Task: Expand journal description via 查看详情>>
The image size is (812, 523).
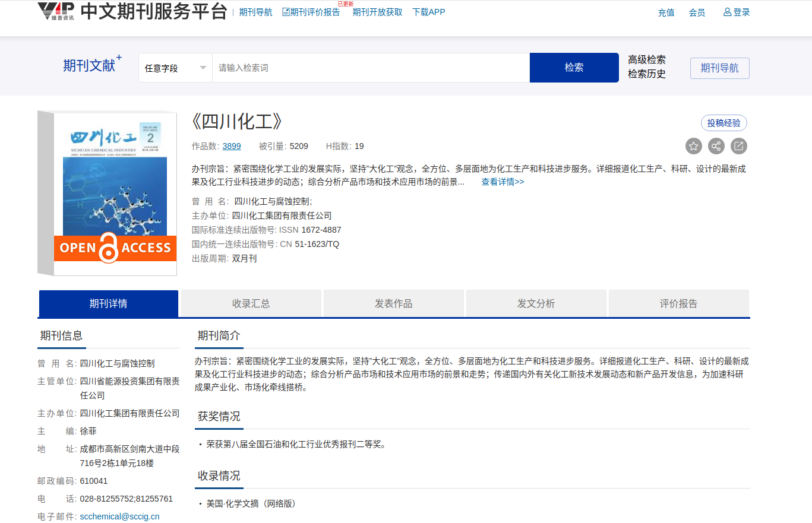Action: (x=502, y=182)
